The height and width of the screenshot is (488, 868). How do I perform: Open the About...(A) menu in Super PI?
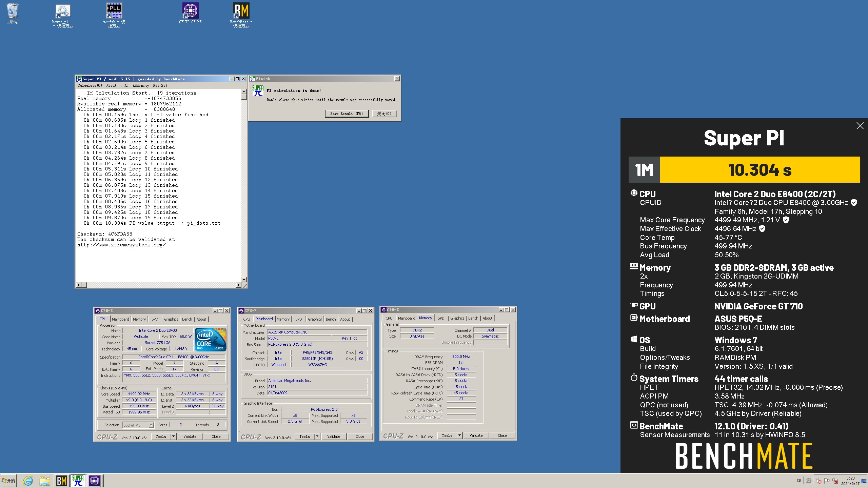(x=117, y=86)
